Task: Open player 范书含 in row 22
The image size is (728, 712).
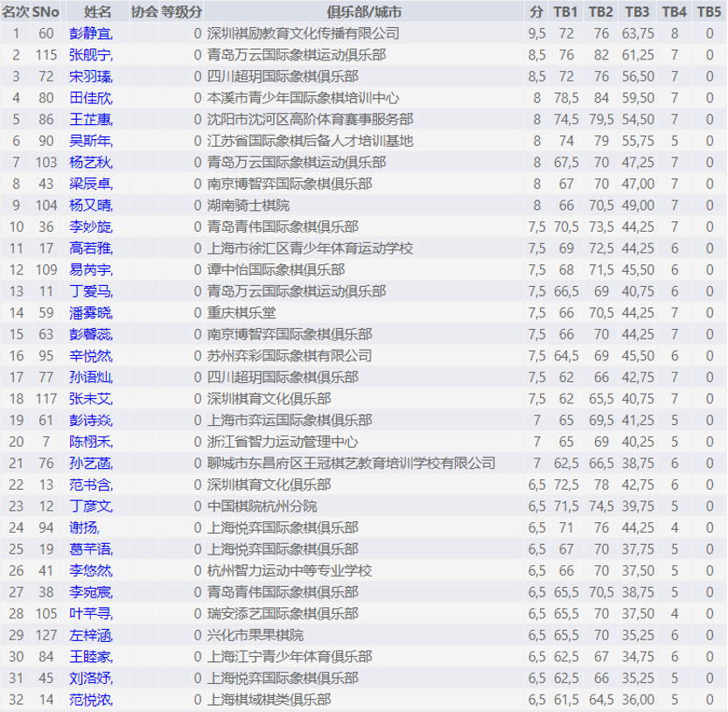Action: (x=91, y=485)
